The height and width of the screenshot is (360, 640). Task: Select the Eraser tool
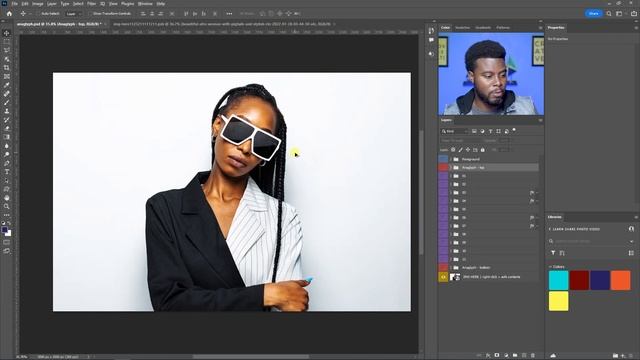click(7, 129)
